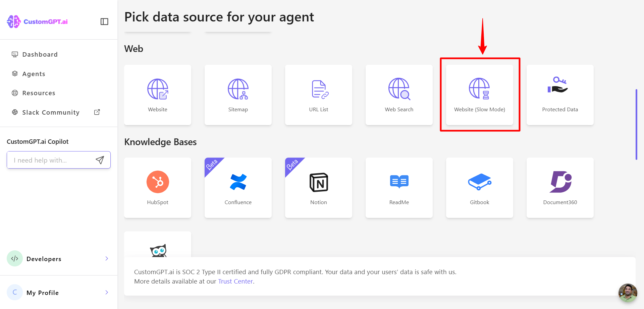Click the Dashboard monitor icon
The image size is (644, 309).
[x=15, y=54]
